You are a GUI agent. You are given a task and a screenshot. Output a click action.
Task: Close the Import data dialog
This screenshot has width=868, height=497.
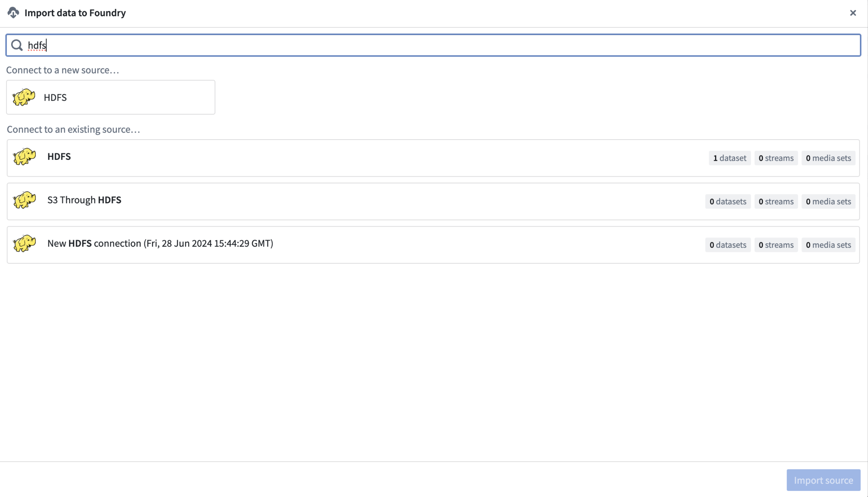[x=853, y=13]
